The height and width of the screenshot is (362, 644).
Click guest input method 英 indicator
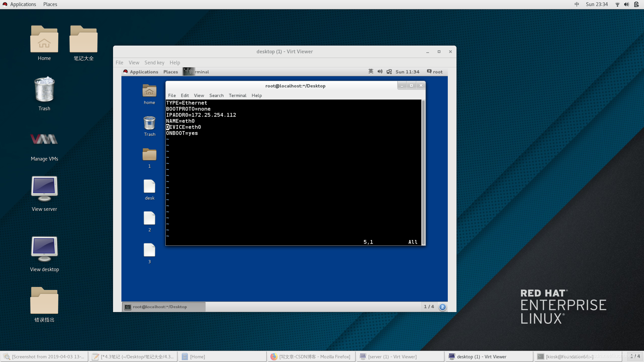[371, 71]
